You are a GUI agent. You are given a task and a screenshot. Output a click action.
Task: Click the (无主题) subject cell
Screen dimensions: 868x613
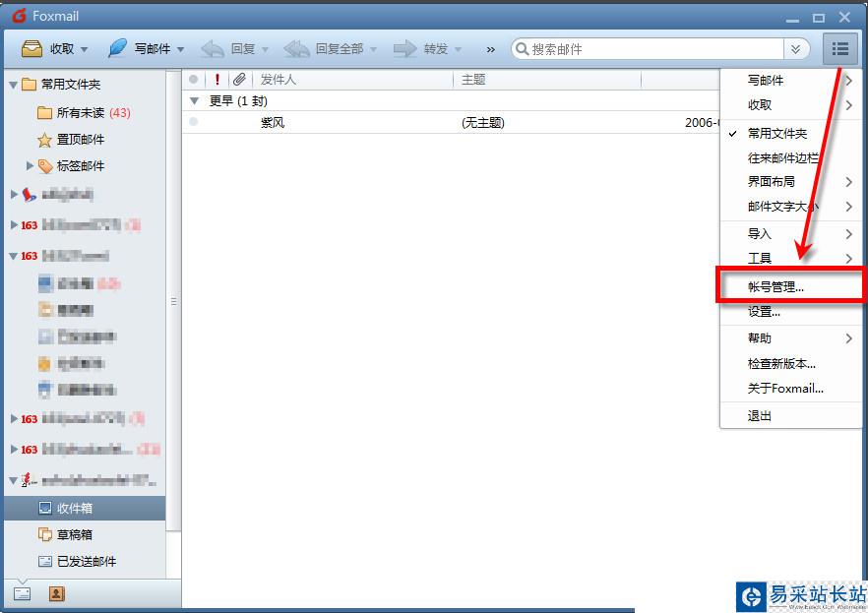point(482,122)
